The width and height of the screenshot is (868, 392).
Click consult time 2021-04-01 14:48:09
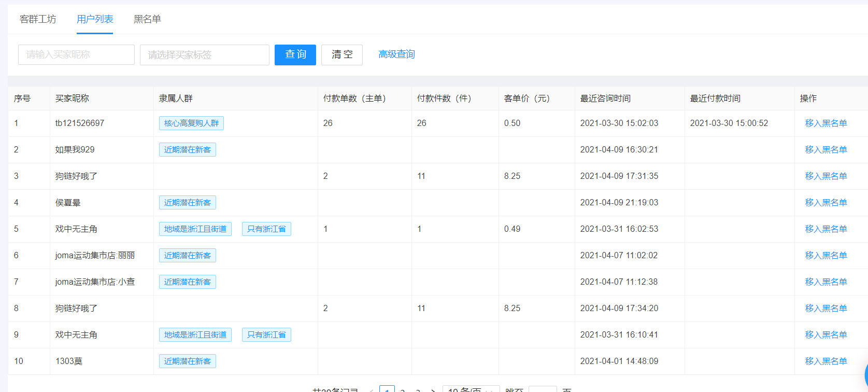[619, 361]
